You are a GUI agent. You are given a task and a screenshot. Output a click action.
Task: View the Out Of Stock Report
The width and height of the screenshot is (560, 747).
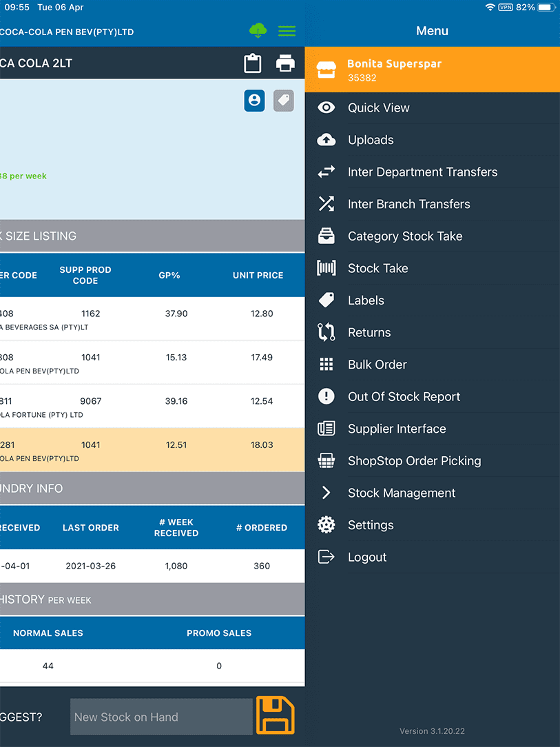coord(432,396)
